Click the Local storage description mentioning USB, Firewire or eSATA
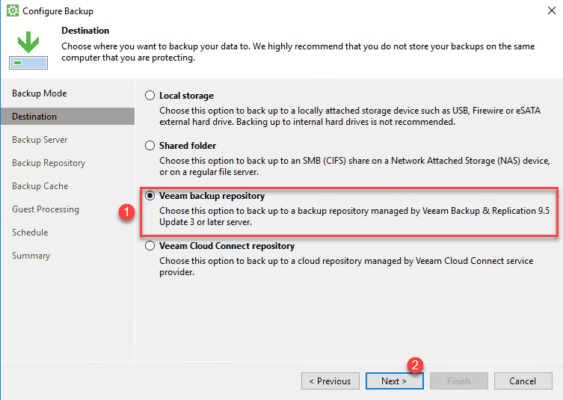This screenshot has width=563, height=400. coord(350,116)
